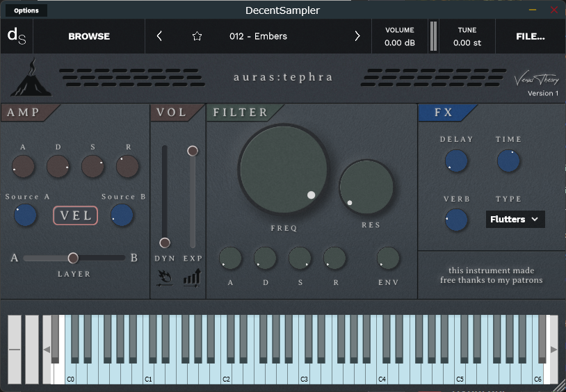Play the C3 key on keyboard
The width and height of the screenshot is (566, 392).
(304, 374)
